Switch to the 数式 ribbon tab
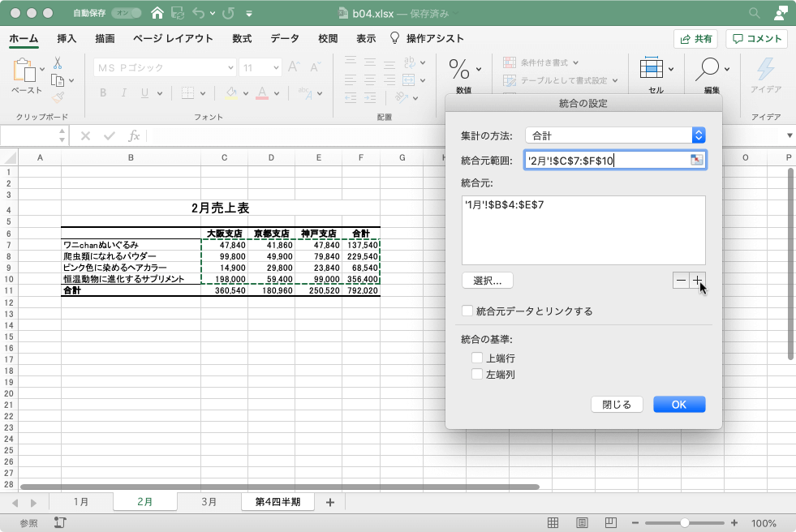 (x=242, y=39)
